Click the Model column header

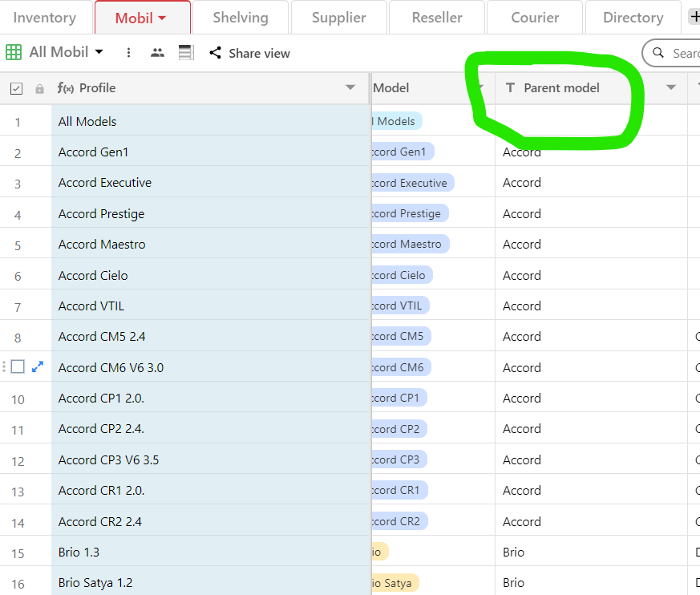coord(433,88)
